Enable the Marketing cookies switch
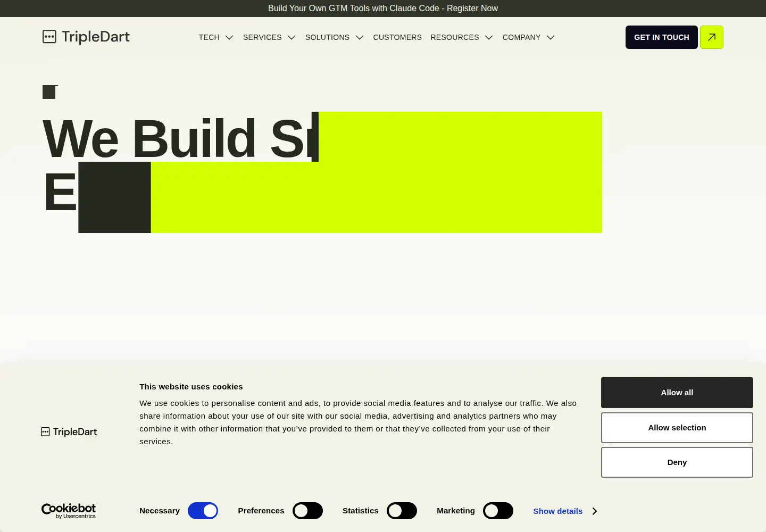The width and height of the screenshot is (766, 532). pos(498,511)
